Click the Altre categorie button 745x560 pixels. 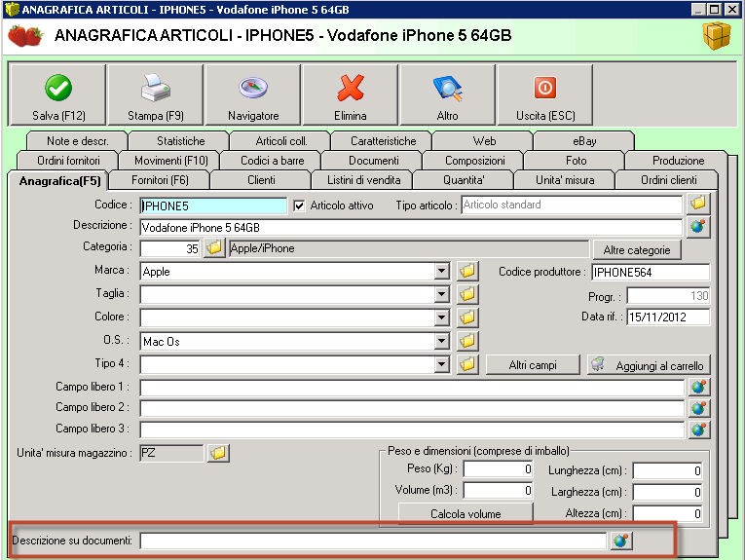637,250
